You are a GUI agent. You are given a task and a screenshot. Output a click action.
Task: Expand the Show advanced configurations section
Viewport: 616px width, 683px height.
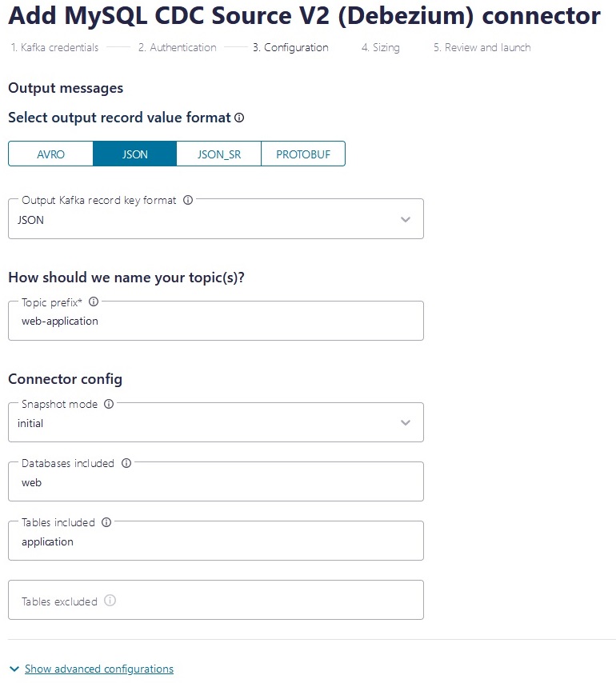click(x=99, y=669)
